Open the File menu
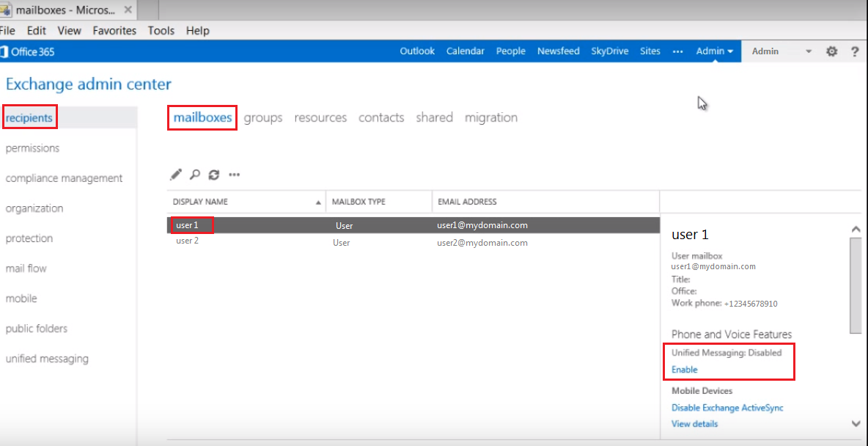The image size is (868, 446). tap(8, 31)
